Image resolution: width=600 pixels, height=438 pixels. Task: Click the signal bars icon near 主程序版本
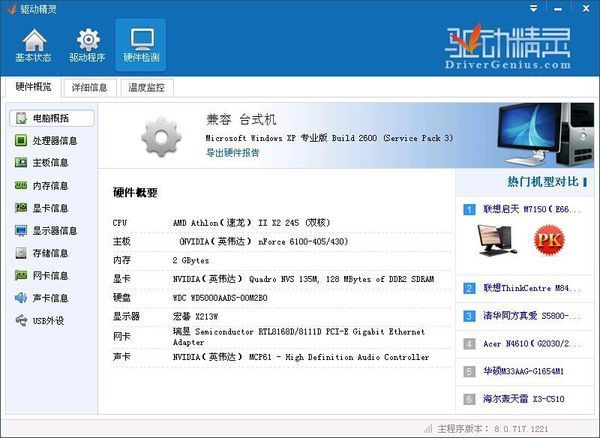[x=428, y=428]
